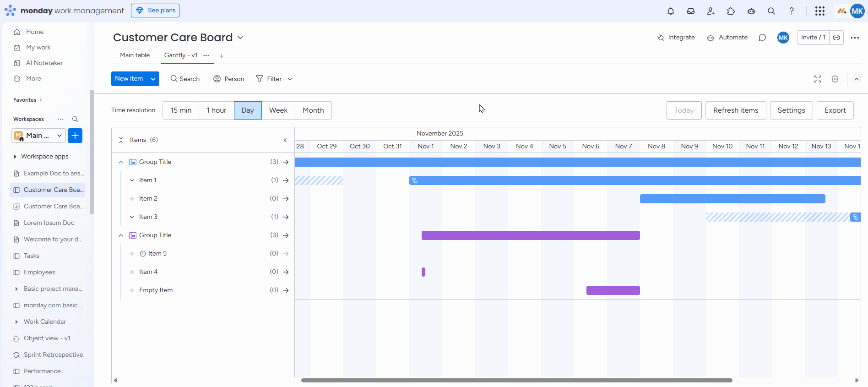Click the subitems icon on Item 1 bar
This screenshot has width=868, height=387.
415,180
